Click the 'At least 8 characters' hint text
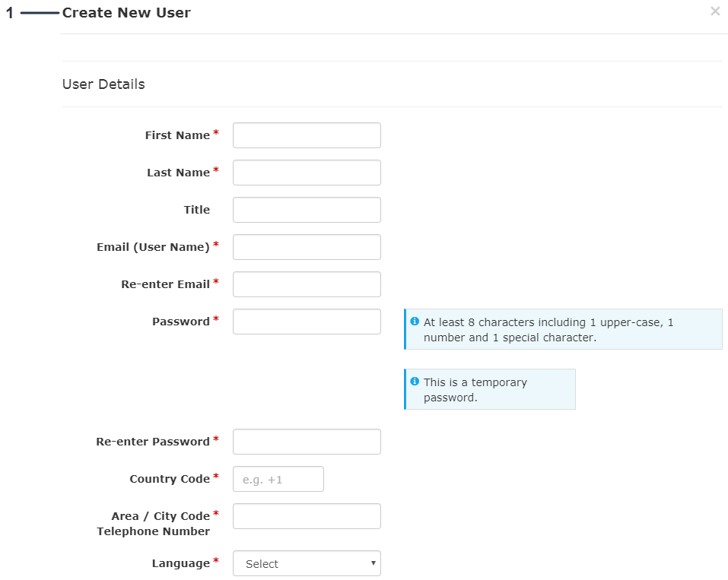This screenshot has height=580, width=728. 548,330
